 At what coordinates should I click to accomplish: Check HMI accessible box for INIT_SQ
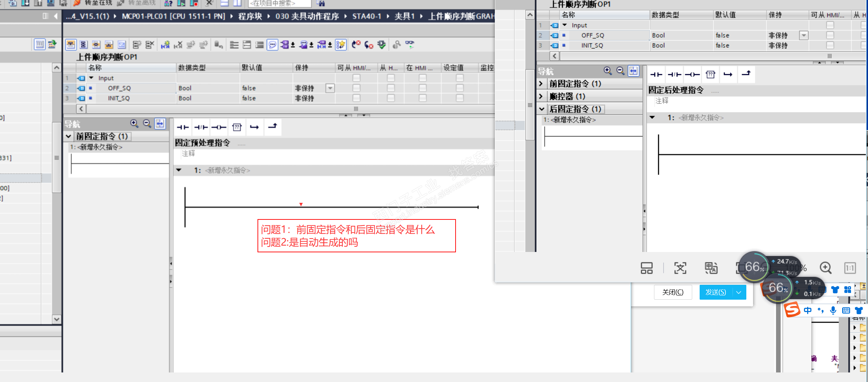pos(356,98)
